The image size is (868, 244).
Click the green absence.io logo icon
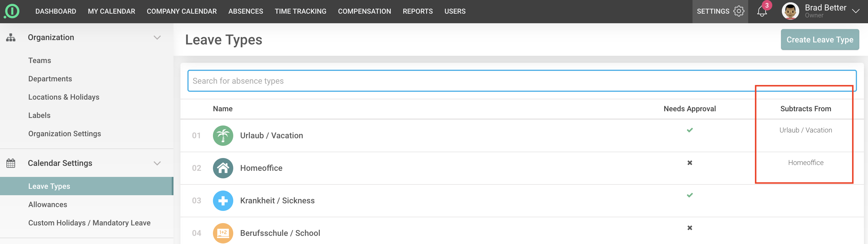(x=12, y=11)
